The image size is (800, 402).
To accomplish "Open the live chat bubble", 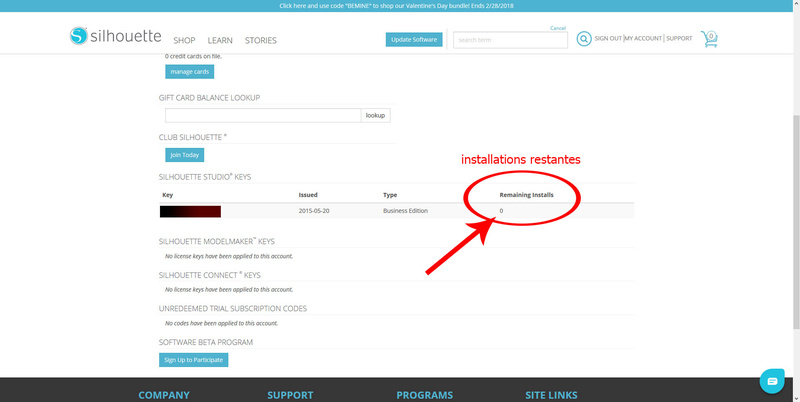I will click(771, 381).
